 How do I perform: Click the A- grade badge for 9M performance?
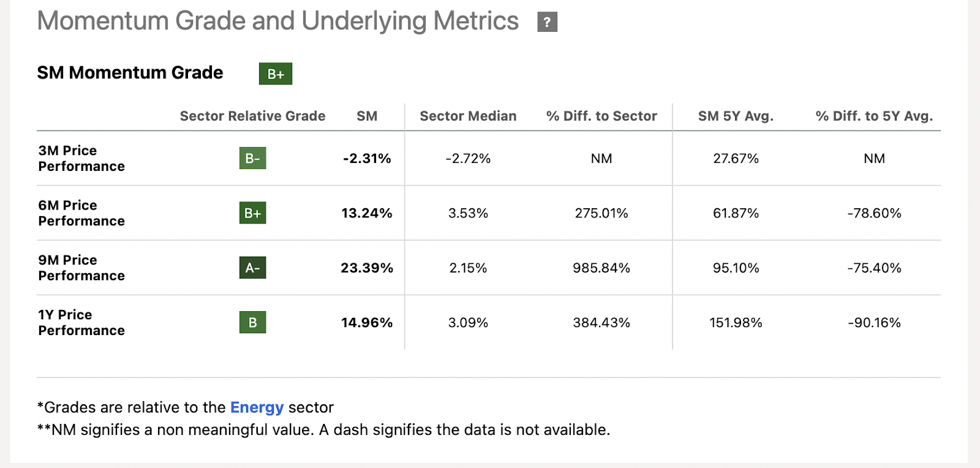(252, 268)
